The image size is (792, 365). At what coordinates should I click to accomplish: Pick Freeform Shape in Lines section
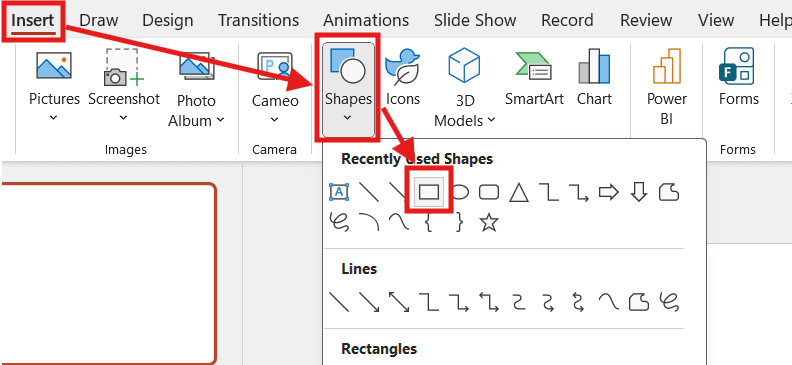(638, 302)
